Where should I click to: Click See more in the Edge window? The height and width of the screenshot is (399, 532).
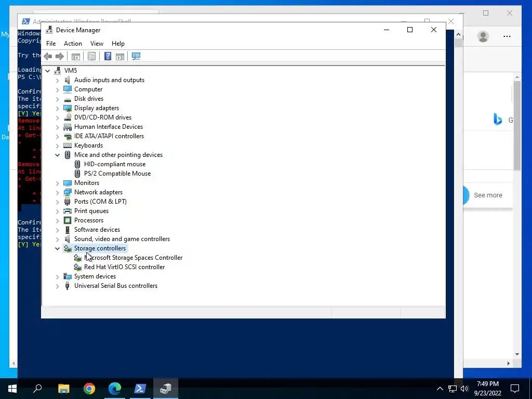(488, 195)
